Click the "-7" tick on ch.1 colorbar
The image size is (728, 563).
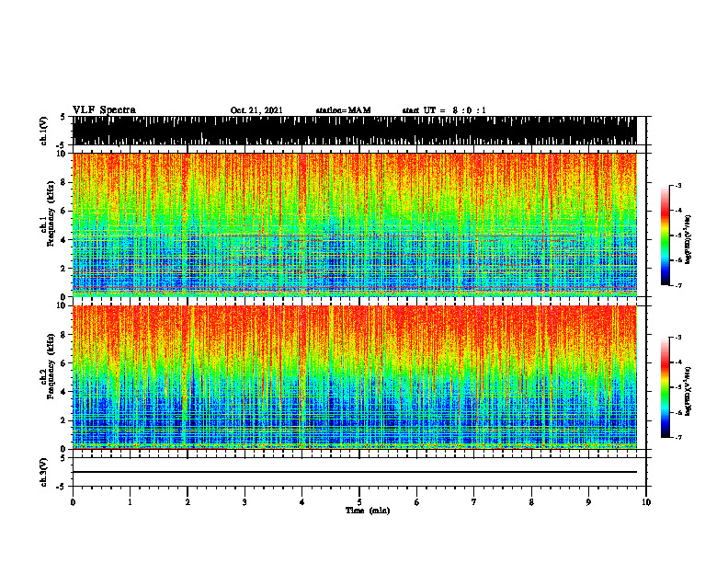tap(677, 285)
